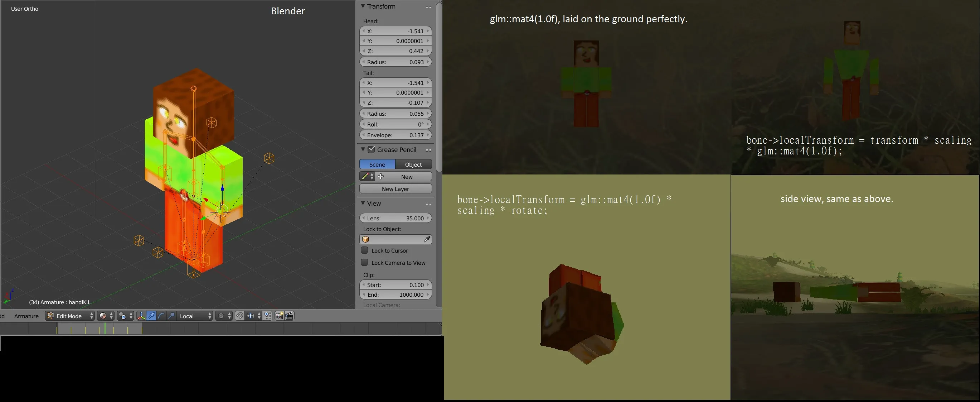Click the New grease pencil button

point(406,177)
